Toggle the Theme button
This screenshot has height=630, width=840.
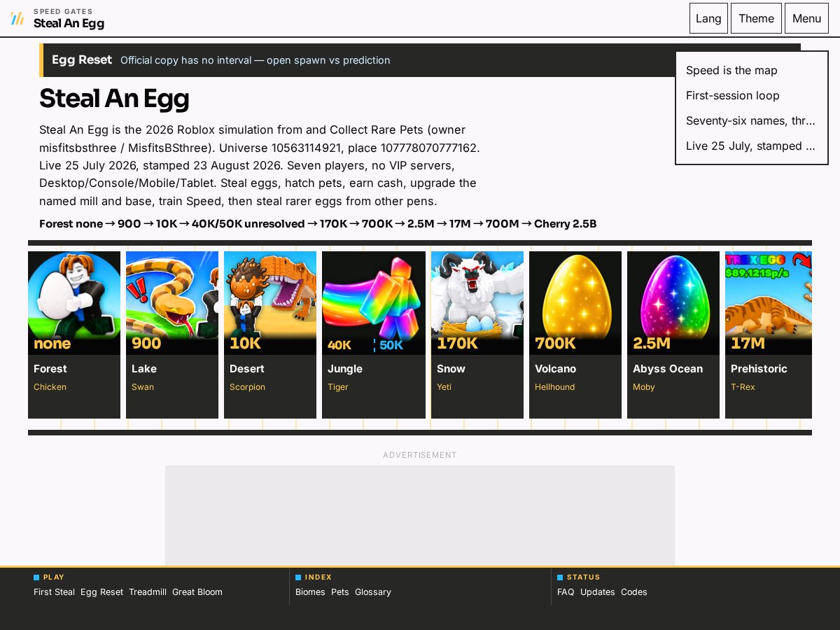(756, 18)
